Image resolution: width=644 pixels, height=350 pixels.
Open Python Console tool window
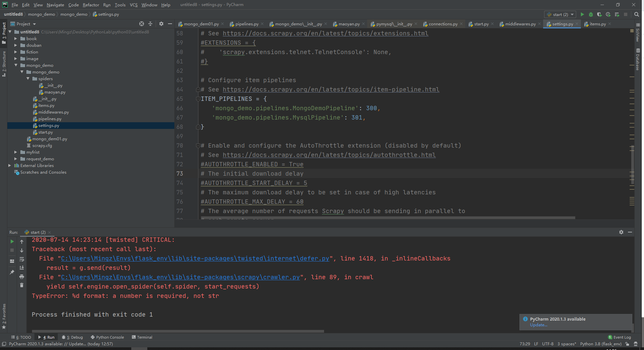pos(107,337)
